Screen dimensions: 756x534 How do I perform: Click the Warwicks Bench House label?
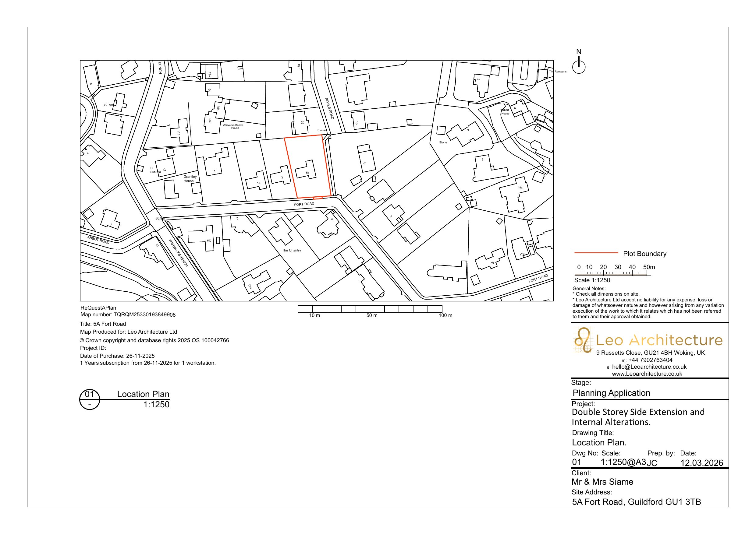pyautogui.click(x=233, y=126)
